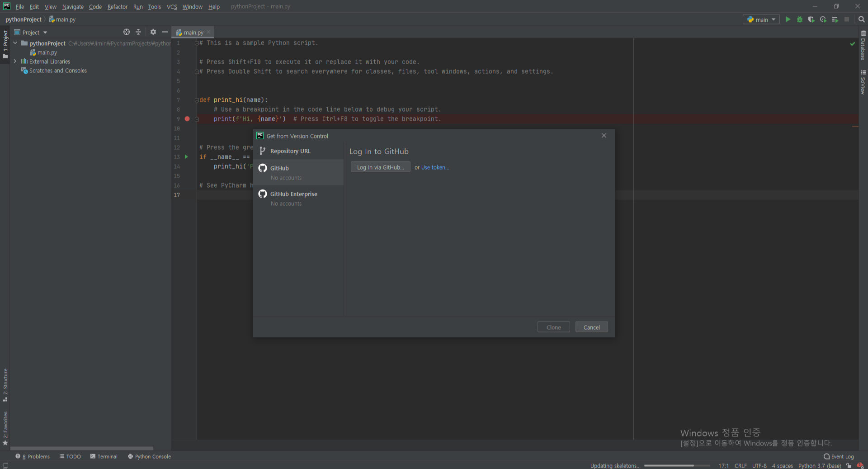This screenshot has width=868, height=469.
Task: Click Cancel in the version control dialog
Action: coord(591,327)
